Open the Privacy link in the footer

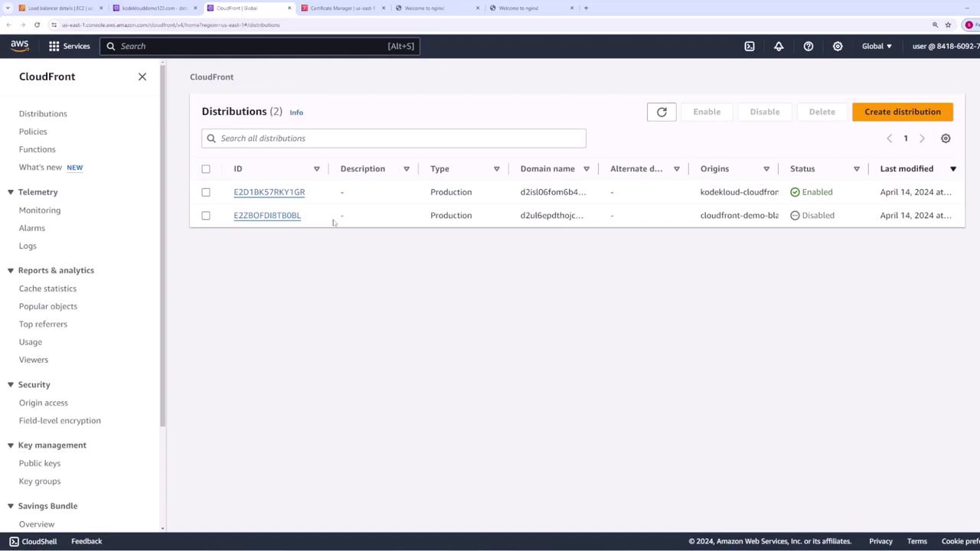880,541
